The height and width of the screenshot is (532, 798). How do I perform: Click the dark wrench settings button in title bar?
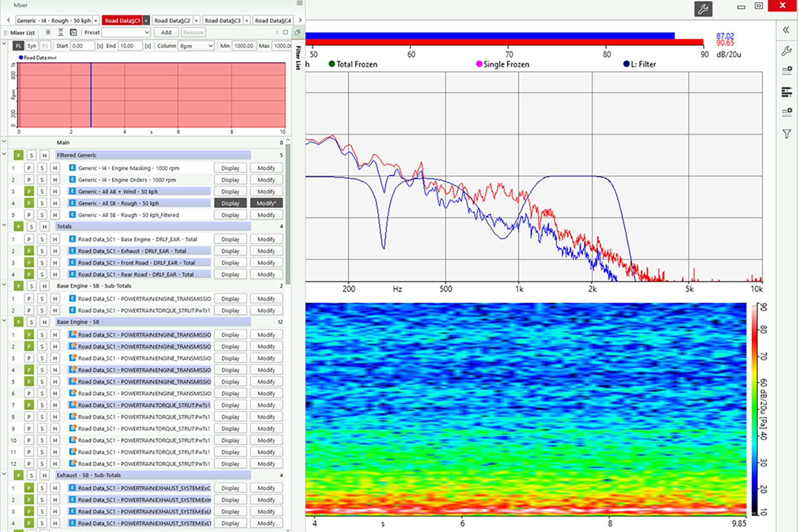click(x=703, y=9)
